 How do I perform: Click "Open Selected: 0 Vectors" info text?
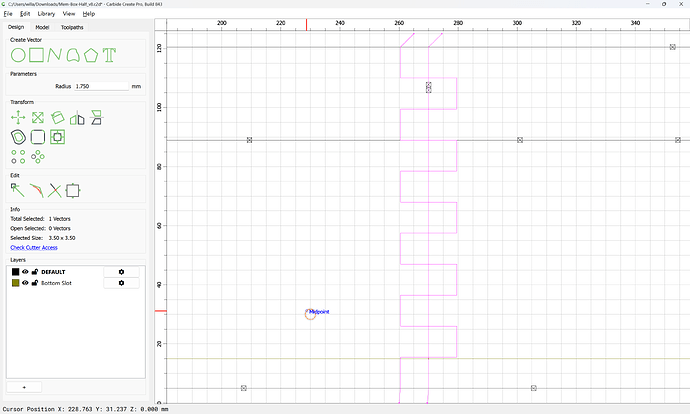coord(40,228)
